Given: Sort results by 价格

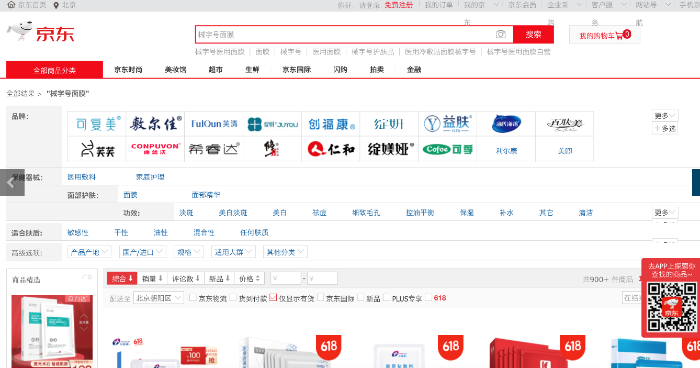Looking at the screenshot, I should [250, 279].
